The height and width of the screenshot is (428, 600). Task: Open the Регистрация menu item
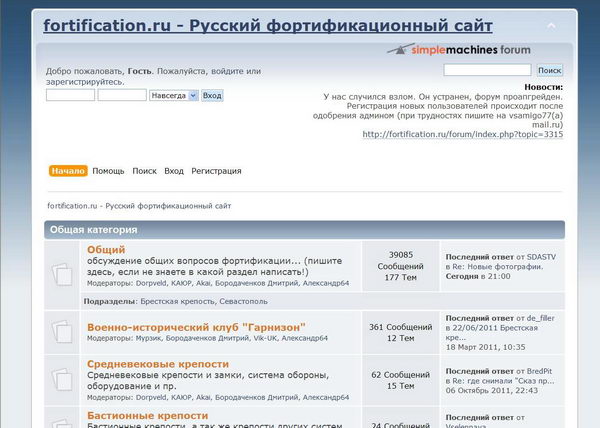216,171
